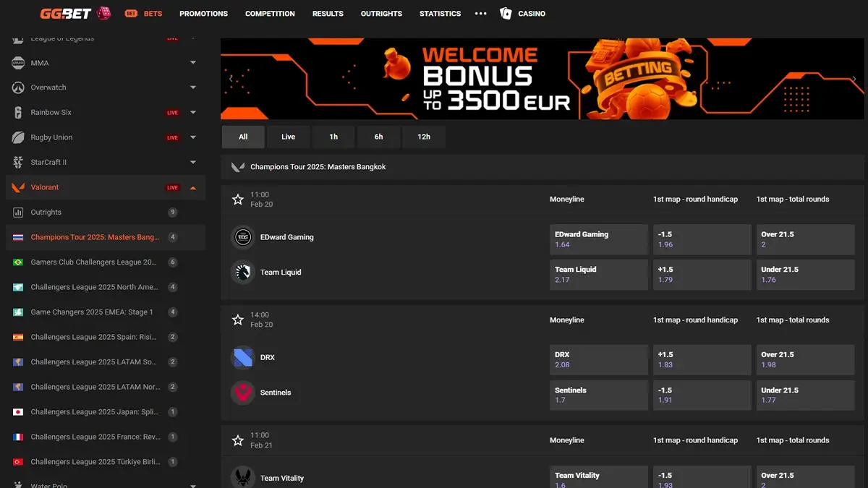Go to next banner slide arrow
Viewport: 868px width, 488px height.
pyautogui.click(x=854, y=79)
